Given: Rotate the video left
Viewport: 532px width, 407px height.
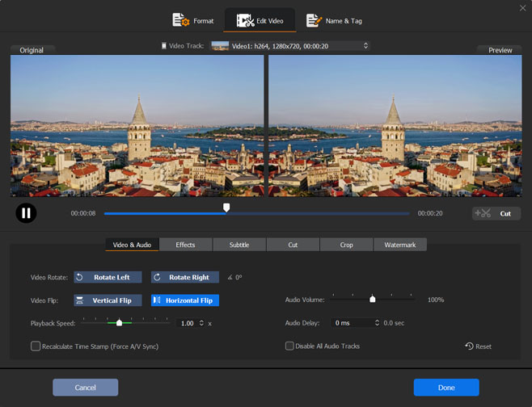Looking at the screenshot, I should (x=108, y=277).
